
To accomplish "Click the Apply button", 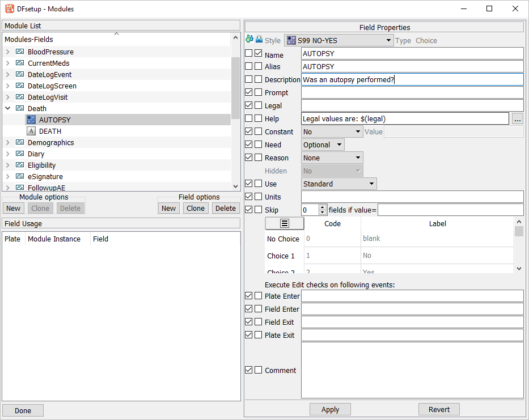I will point(330,409).
